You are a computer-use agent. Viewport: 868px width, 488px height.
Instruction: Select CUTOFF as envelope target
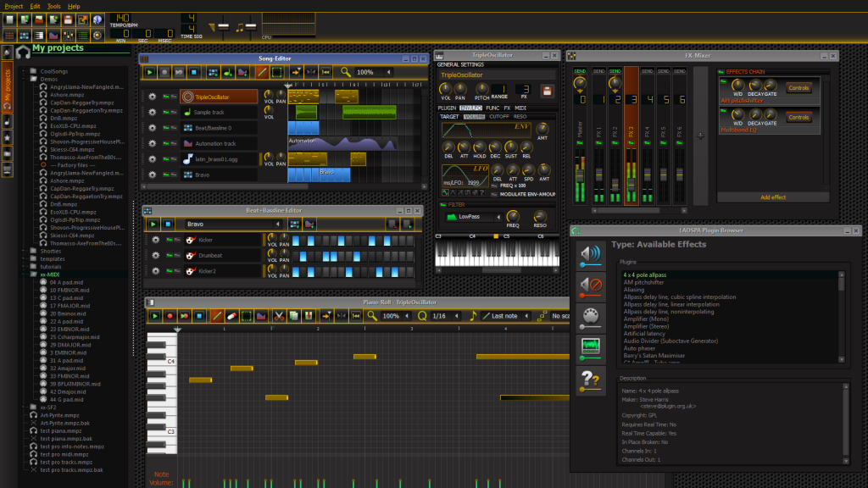(498, 117)
